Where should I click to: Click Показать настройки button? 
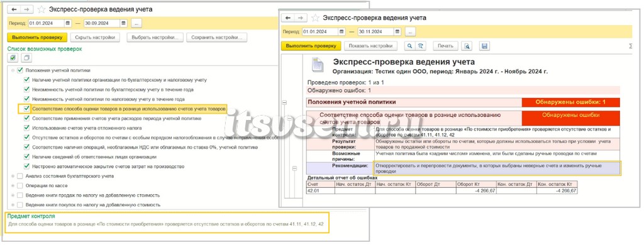370,46
